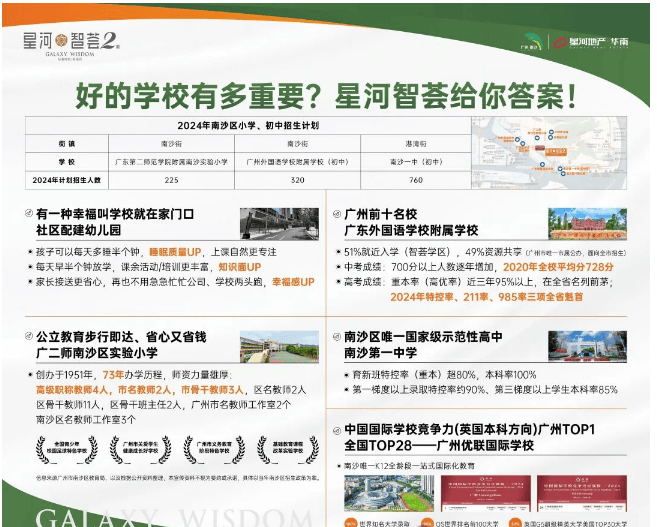657x527 pixels.
Task: Click the 星河地产 华南 brand logo
Action: click(600, 42)
